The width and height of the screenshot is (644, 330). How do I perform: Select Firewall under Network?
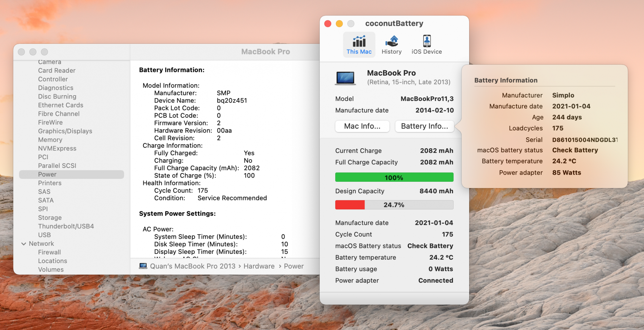(x=49, y=252)
